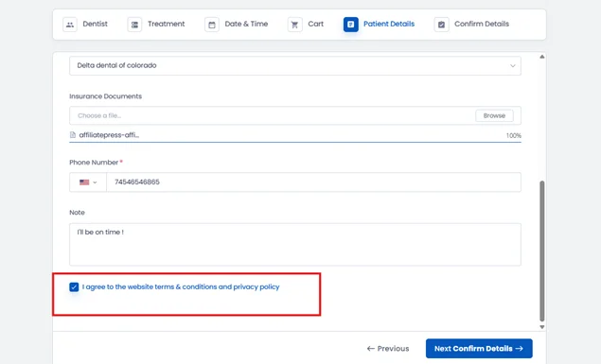Click the scroll up arrow of form
The width and height of the screenshot is (601, 364).
coord(542,57)
